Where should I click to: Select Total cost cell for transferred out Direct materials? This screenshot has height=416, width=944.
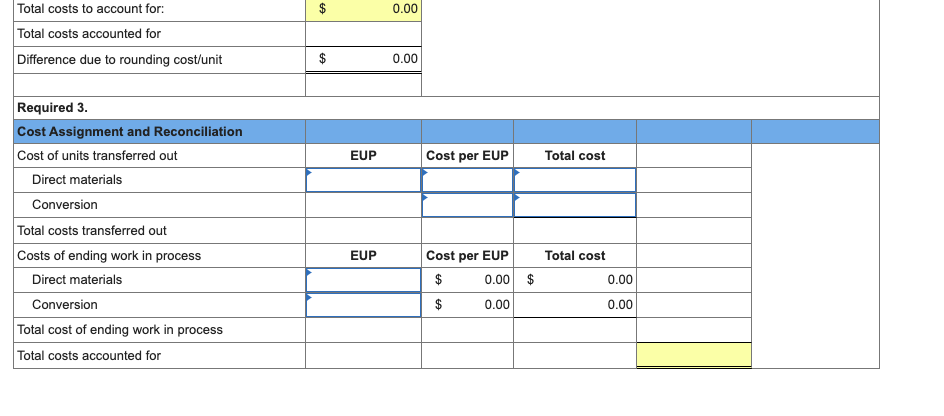coord(574,180)
